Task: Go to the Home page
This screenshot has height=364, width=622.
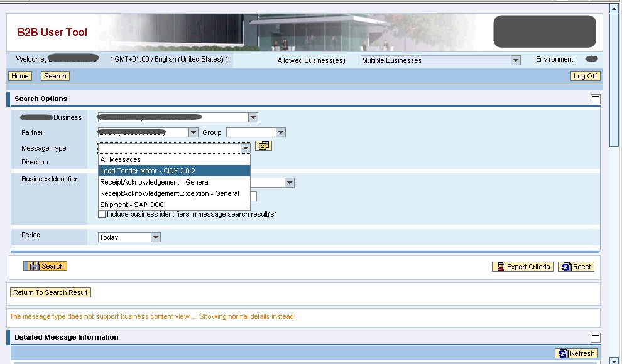Action: click(19, 76)
